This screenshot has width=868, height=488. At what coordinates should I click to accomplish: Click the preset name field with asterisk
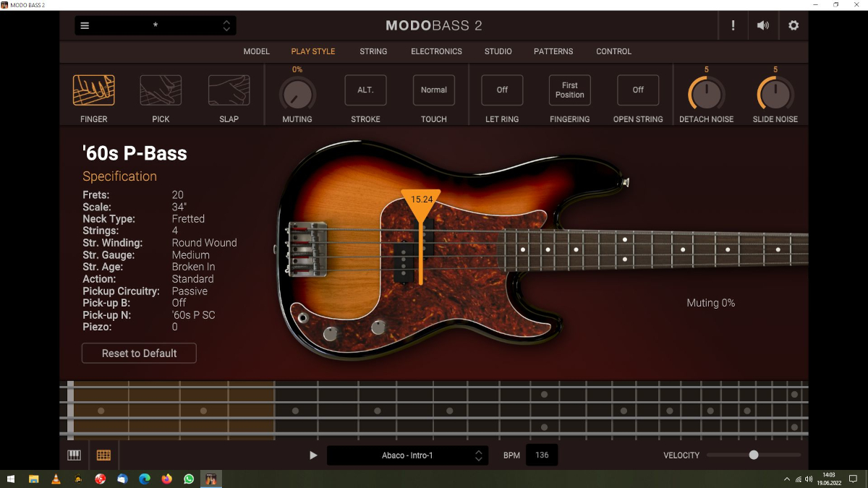point(156,26)
